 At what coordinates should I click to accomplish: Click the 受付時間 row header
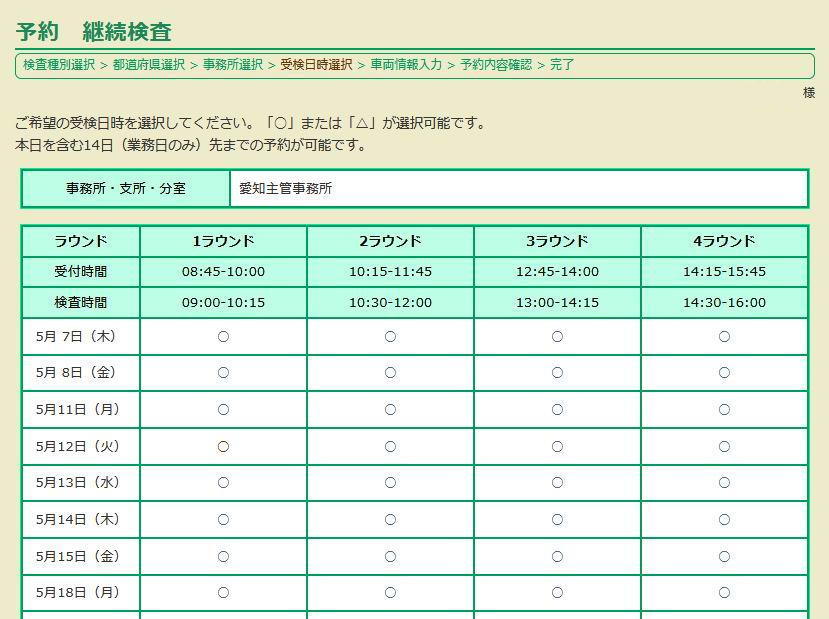[80, 272]
